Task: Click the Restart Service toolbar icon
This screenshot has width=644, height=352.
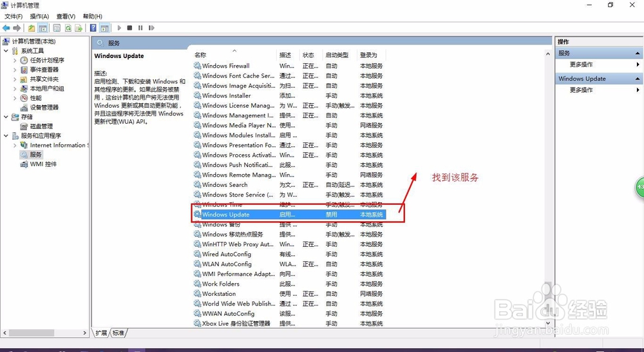Action: [x=151, y=28]
